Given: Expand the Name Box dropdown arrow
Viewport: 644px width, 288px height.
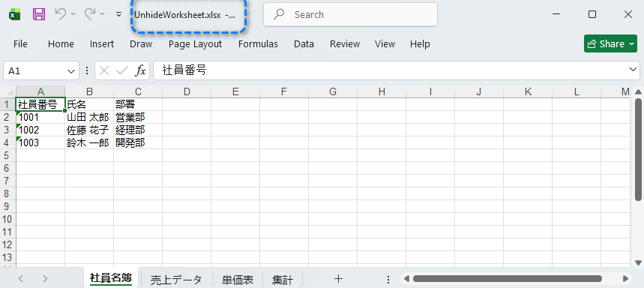Looking at the screenshot, I should tap(70, 71).
